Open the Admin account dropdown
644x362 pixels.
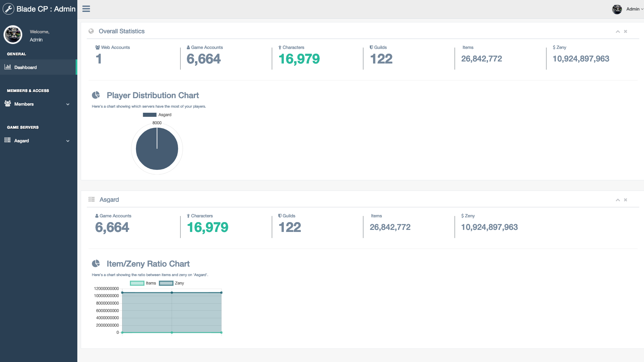(635, 9)
